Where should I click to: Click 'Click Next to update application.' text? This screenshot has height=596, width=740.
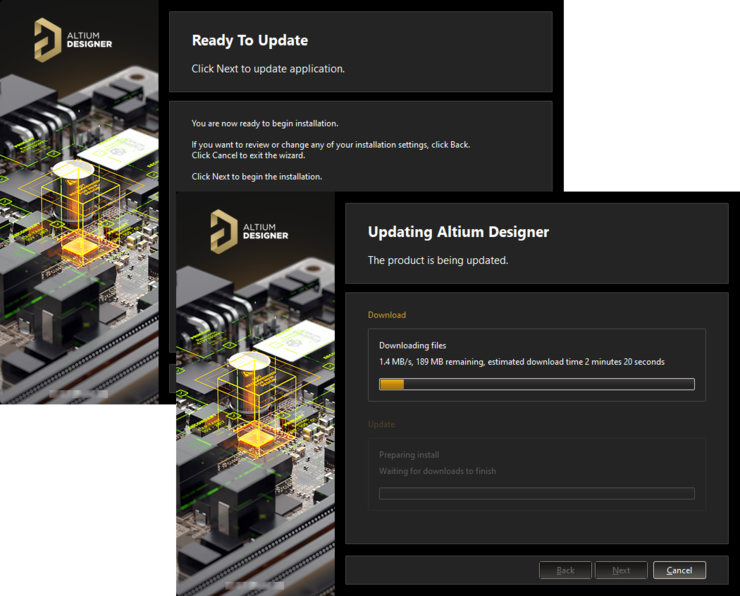[268, 69]
